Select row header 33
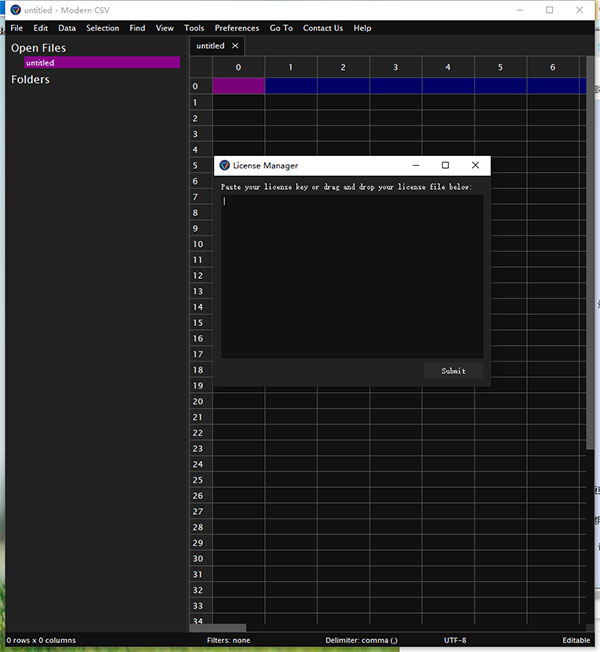The height and width of the screenshot is (652, 600). (x=201, y=606)
